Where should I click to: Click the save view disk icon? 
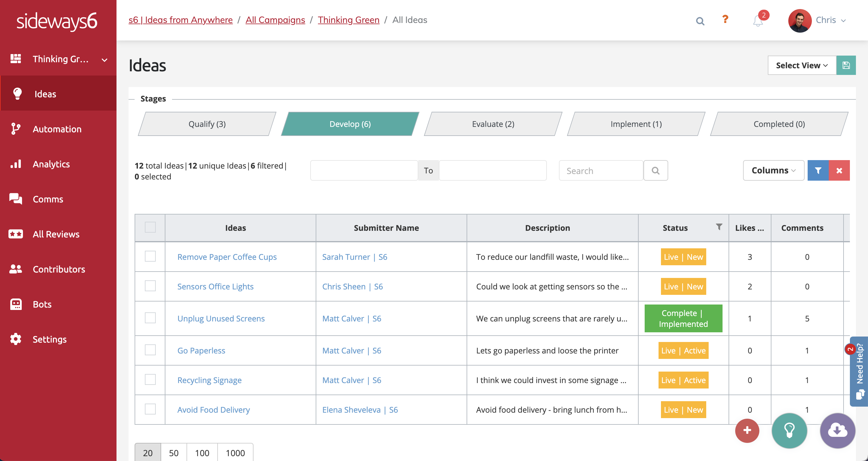tap(846, 65)
